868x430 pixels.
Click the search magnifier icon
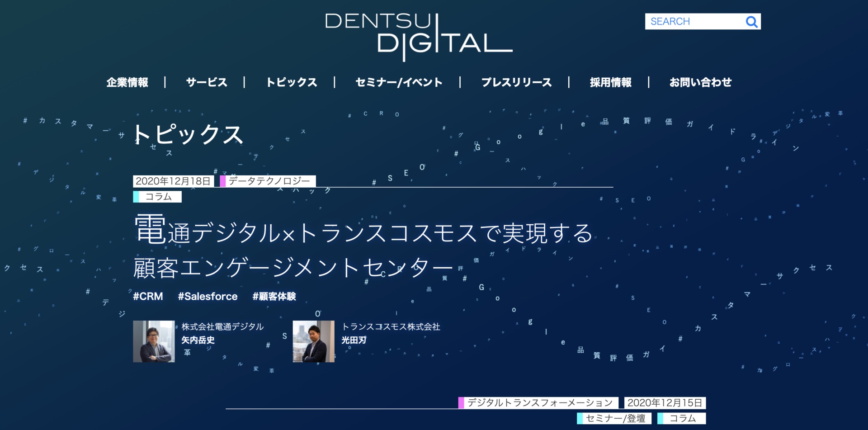pos(751,22)
